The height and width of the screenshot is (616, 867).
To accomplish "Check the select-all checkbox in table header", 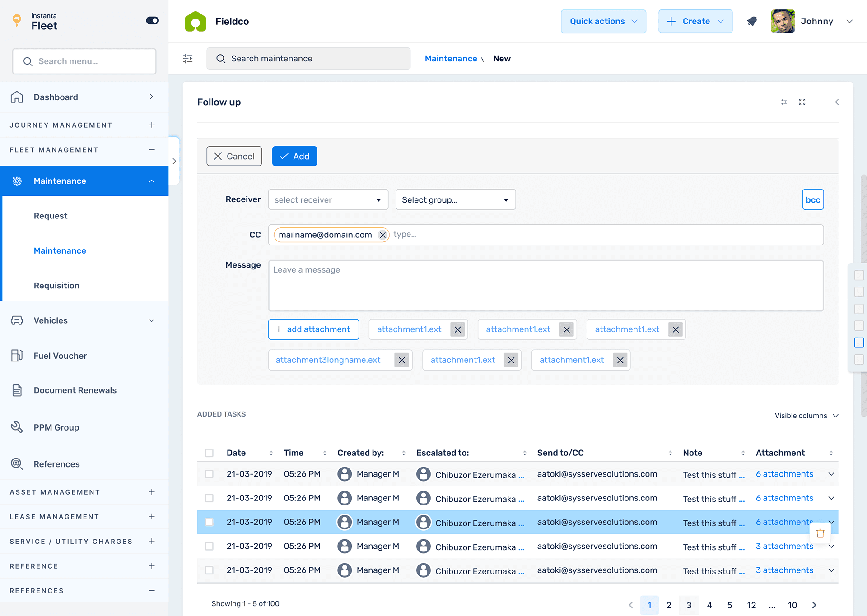I will (209, 453).
